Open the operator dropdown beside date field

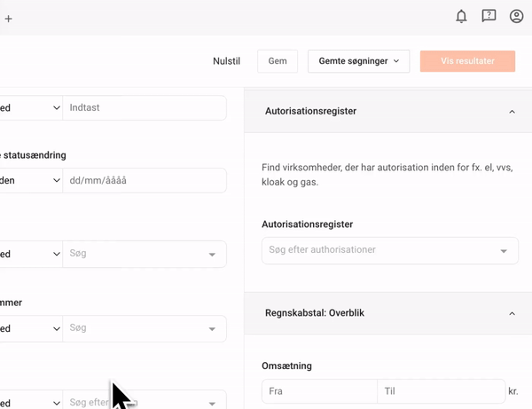(30, 181)
